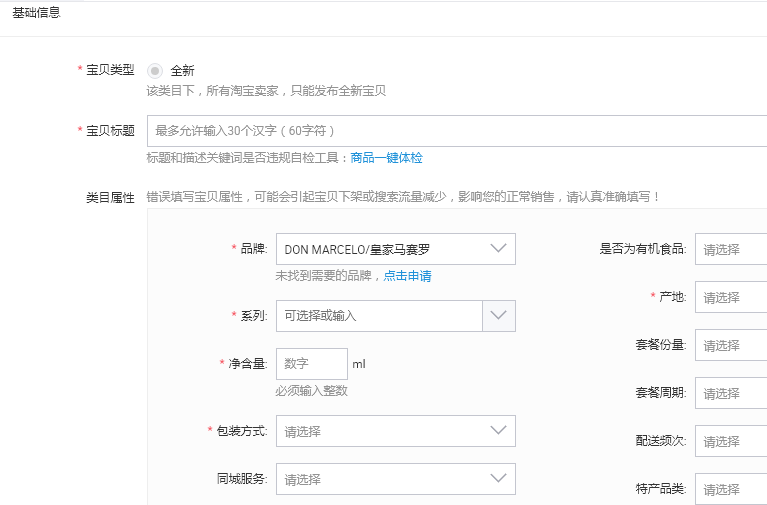767x505 pixels.
Task: Expand the 系列 dropdown arrow button
Action: (x=499, y=316)
